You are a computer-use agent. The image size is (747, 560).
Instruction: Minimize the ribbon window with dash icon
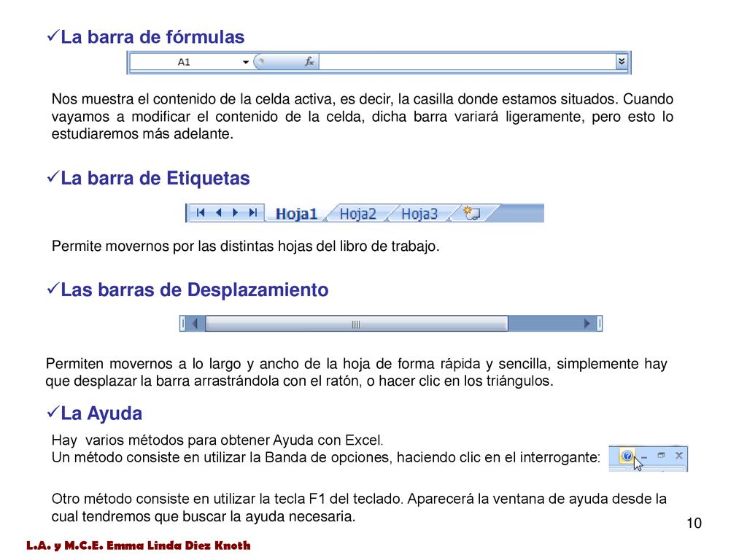pyautogui.click(x=644, y=457)
